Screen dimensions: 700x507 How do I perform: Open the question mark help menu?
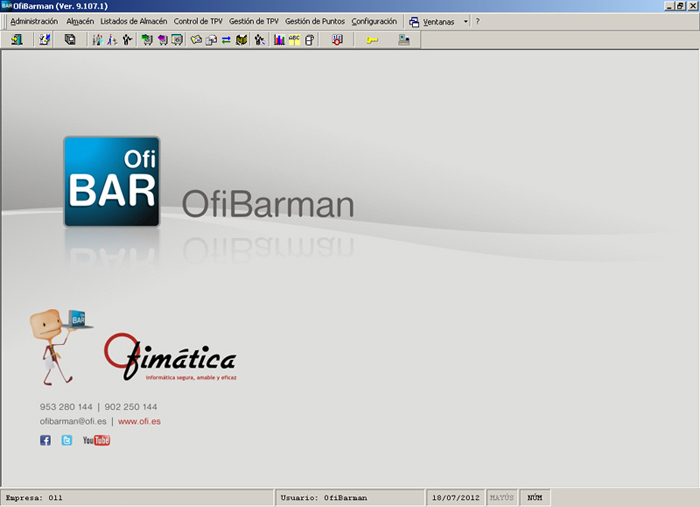point(478,21)
